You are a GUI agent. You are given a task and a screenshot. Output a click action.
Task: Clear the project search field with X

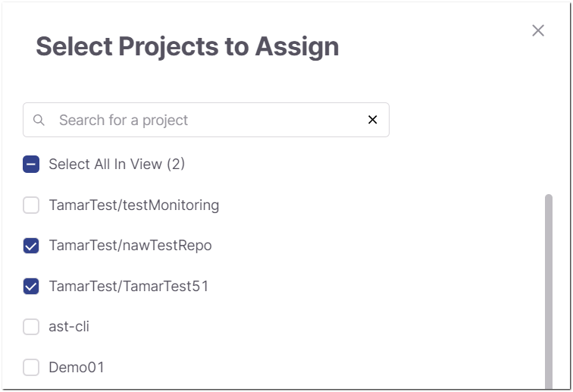[x=372, y=120]
